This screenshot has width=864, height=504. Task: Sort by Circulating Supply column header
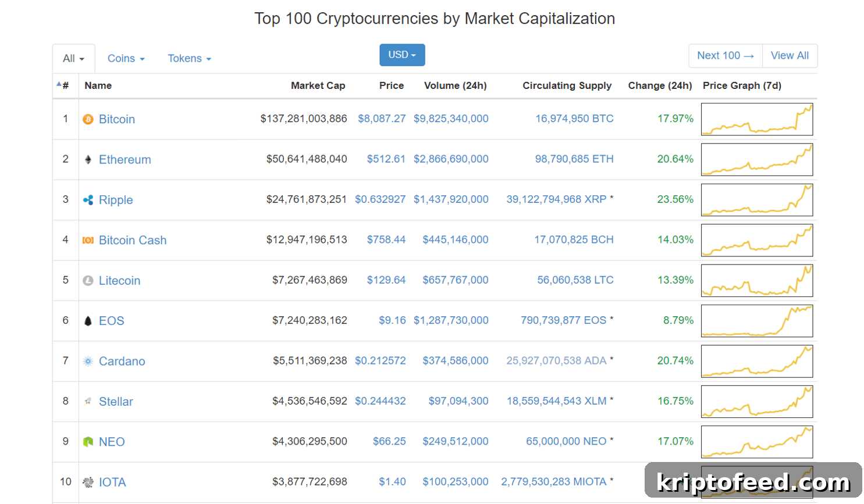tap(567, 85)
